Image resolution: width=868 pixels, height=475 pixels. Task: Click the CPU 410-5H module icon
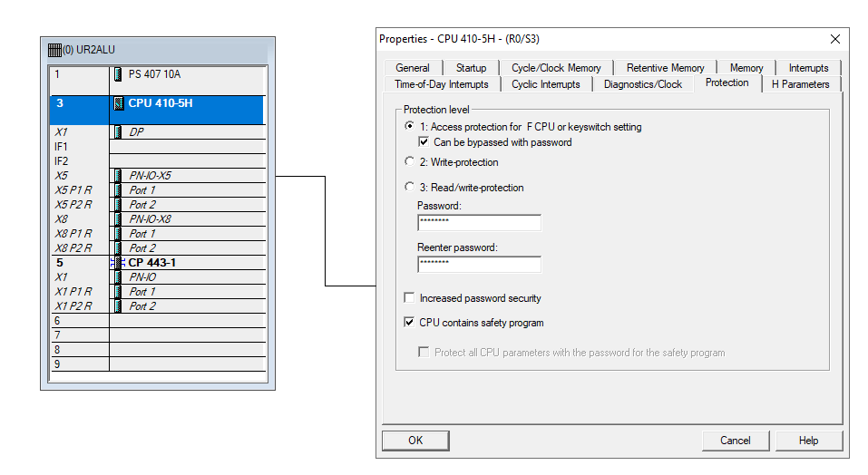tap(118, 103)
